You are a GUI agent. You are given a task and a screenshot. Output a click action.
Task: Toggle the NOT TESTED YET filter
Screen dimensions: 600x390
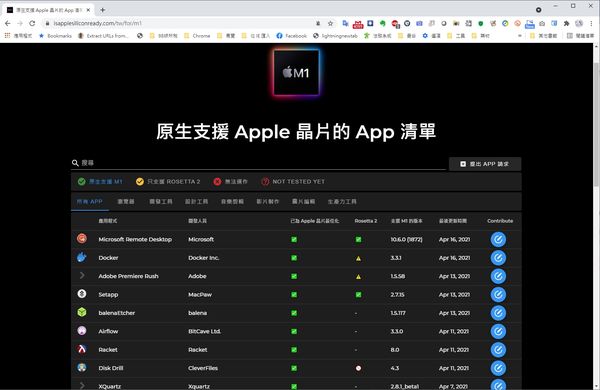(x=293, y=181)
